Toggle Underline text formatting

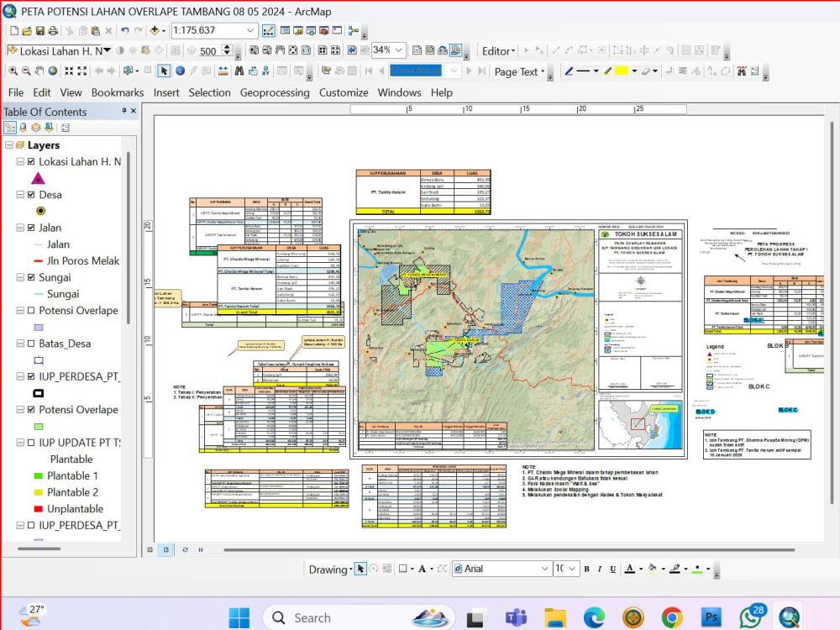click(613, 569)
